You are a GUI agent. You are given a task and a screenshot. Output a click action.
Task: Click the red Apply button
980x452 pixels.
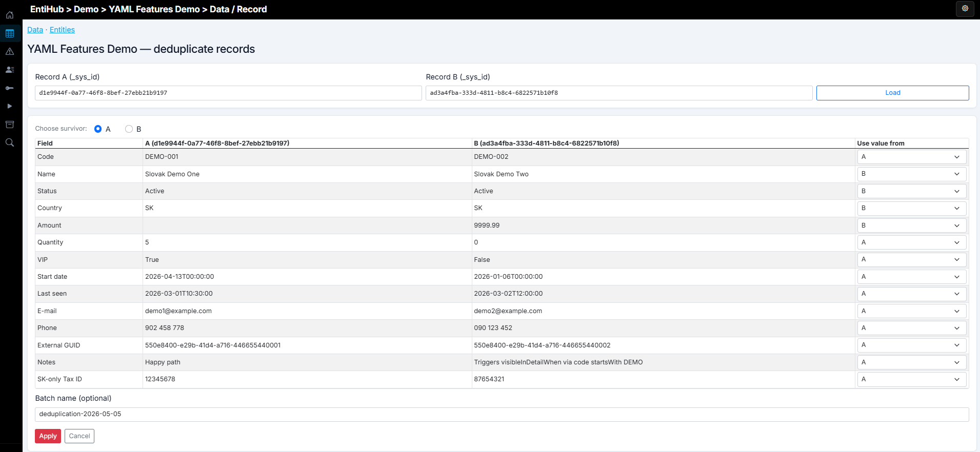coord(48,436)
